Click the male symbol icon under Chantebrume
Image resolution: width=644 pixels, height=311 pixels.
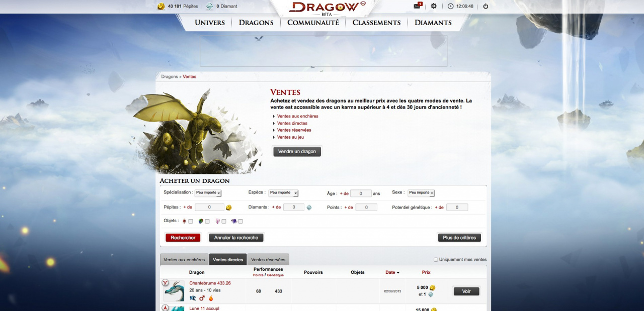point(202,298)
